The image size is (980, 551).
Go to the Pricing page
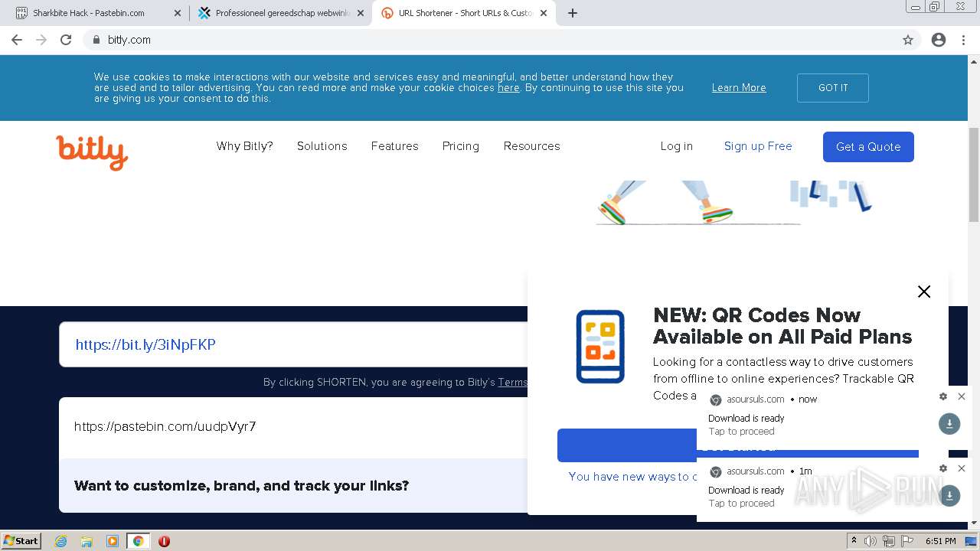(460, 146)
